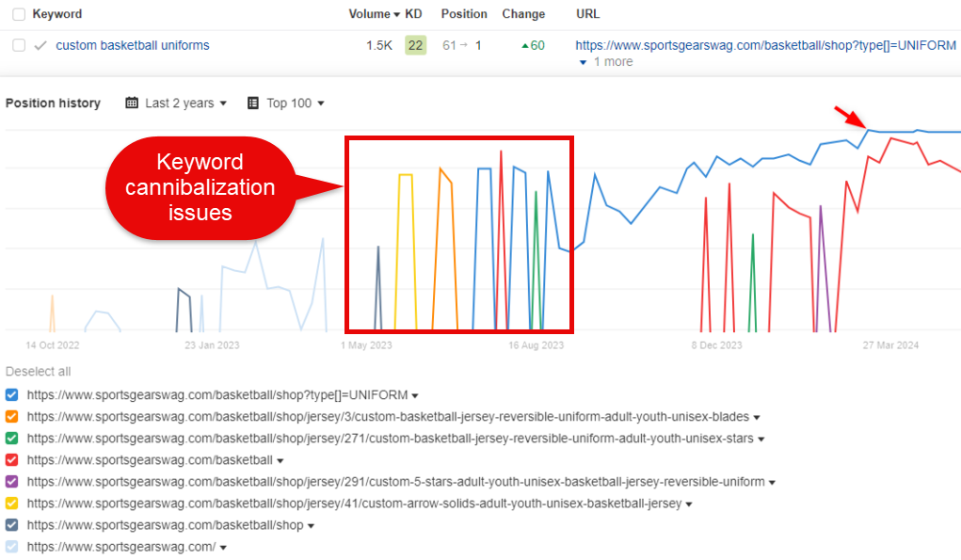Open dropdown arrow after the /basketball/shop URL

[311, 526]
